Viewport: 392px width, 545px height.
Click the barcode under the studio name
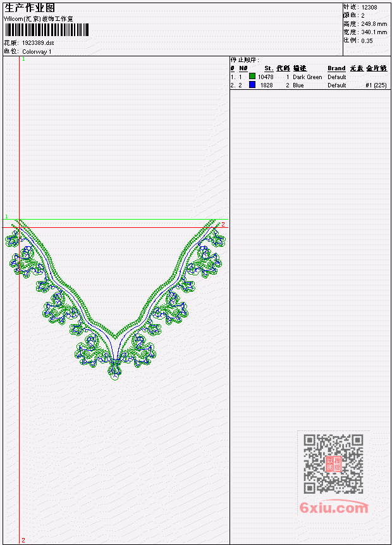coord(47,30)
